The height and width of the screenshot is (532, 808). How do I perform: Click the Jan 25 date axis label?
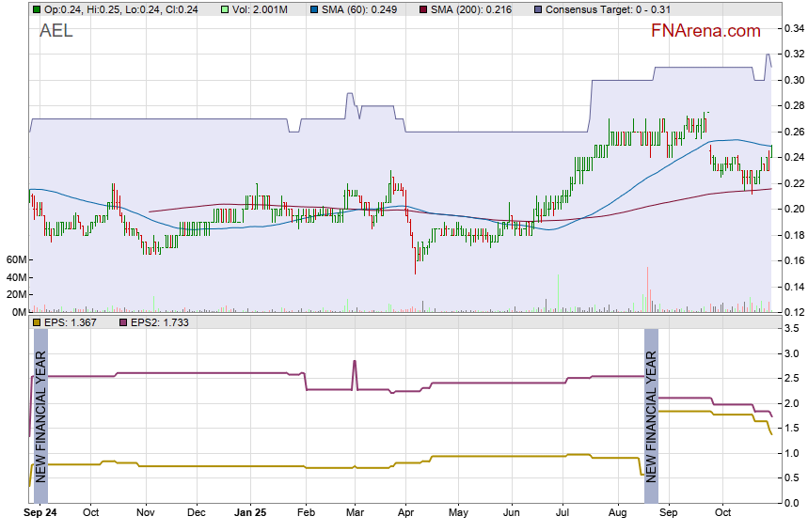point(250,513)
